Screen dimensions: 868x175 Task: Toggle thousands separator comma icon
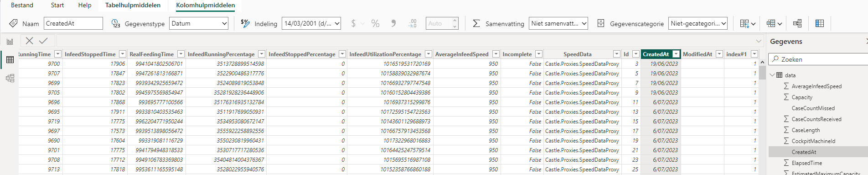pyautogui.click(x=393, y=23)
